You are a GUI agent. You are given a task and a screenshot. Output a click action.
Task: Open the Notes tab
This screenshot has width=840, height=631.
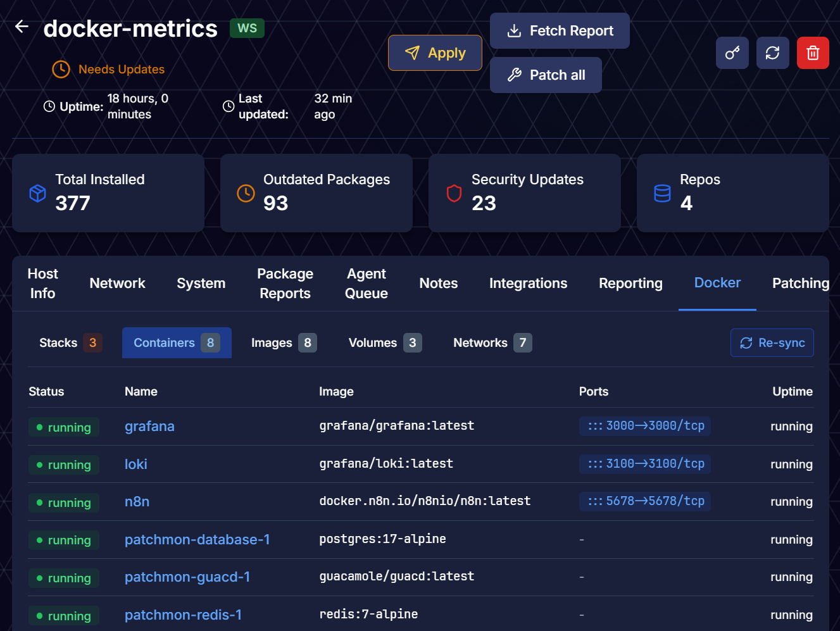pos(439,284)
